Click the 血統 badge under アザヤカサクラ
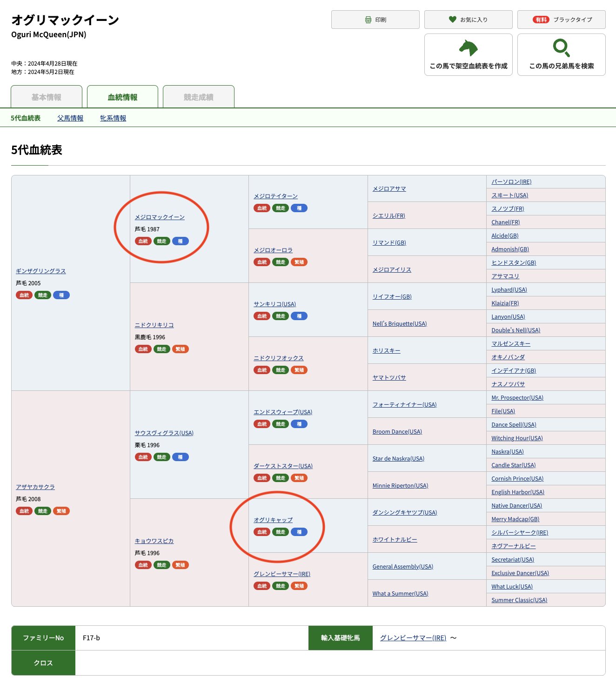This screenshot has width=616, height=684. [x=24, y=511]
